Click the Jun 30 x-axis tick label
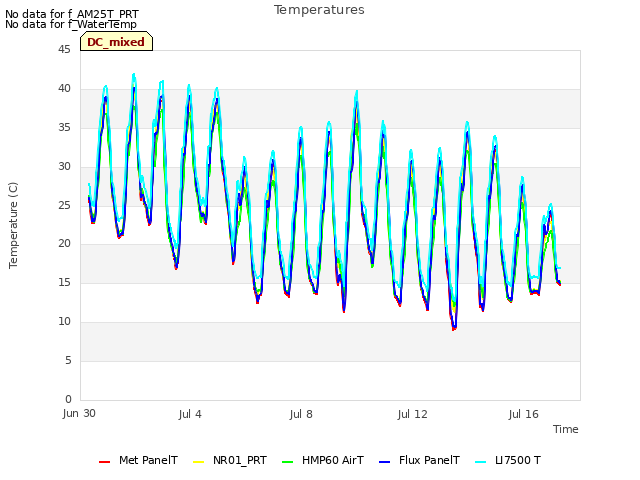This screenshot has width=640, height=480. coord(79,413)
